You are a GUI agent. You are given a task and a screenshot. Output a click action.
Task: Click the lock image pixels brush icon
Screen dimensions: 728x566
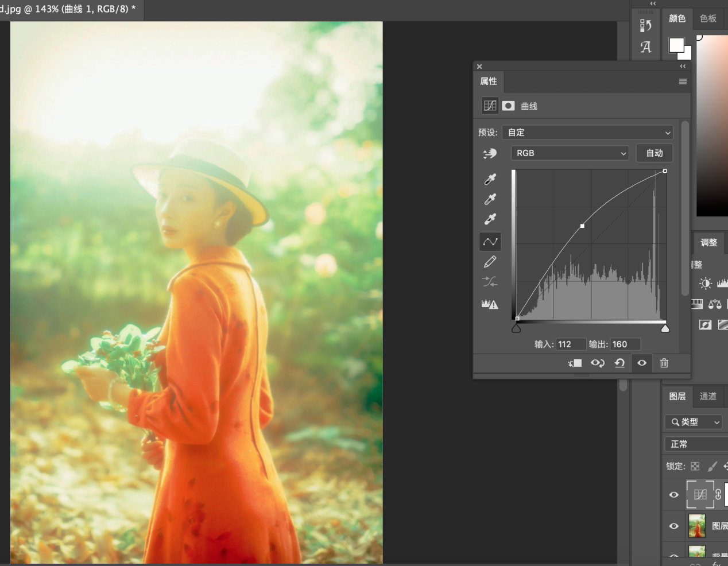coord(712,466)
